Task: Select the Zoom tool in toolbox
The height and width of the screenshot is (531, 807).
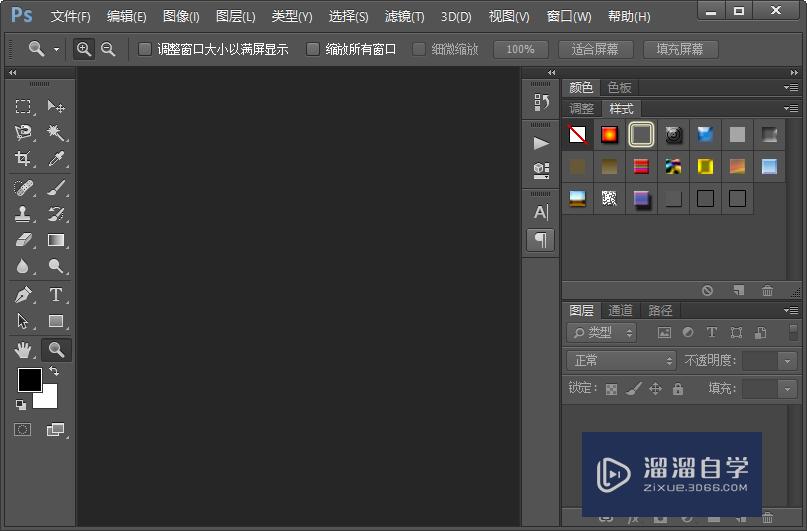Action: [x=56, y=350]
